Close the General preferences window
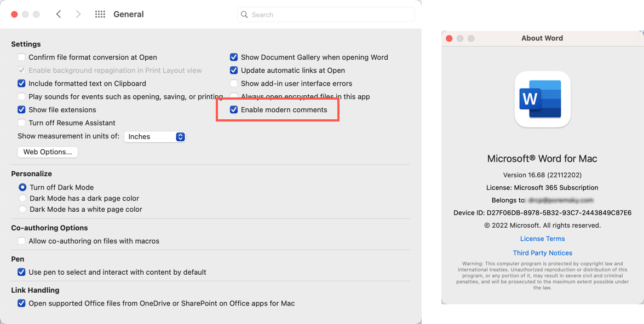The height and width of the screenshot is (324, 644). [14, 14]
